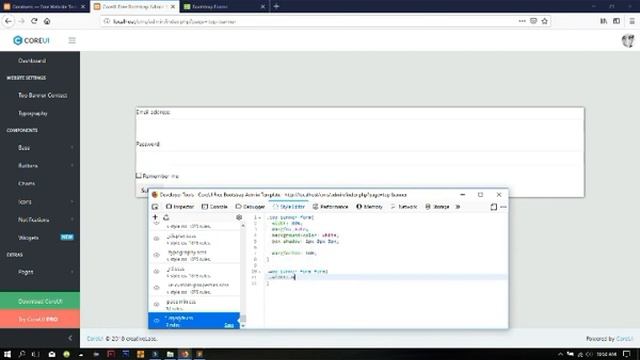This screenshot has width=640, height=360.
Task: Toggle the Firefox sidebar icon
Action: tap(617, 21)
